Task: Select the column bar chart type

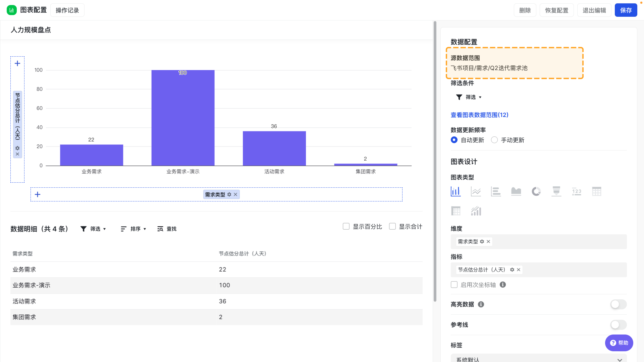Action: [455, 192]
